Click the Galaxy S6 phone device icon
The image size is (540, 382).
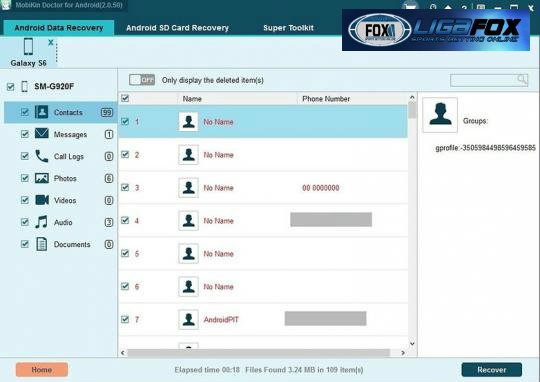29,47
